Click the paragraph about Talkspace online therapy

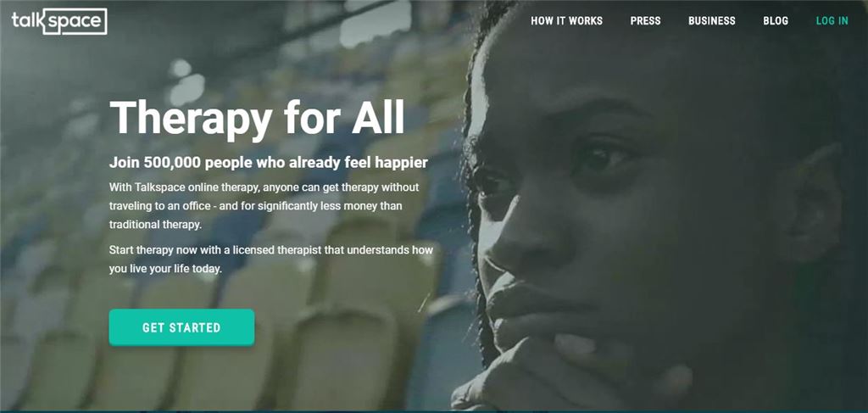click(x=264, y=206)
